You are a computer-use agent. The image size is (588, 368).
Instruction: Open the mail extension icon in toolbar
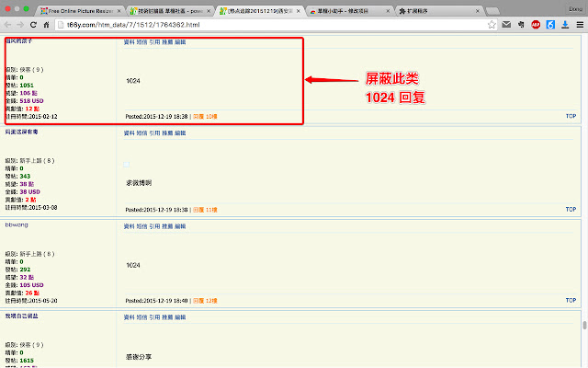[x=506, y=25]
